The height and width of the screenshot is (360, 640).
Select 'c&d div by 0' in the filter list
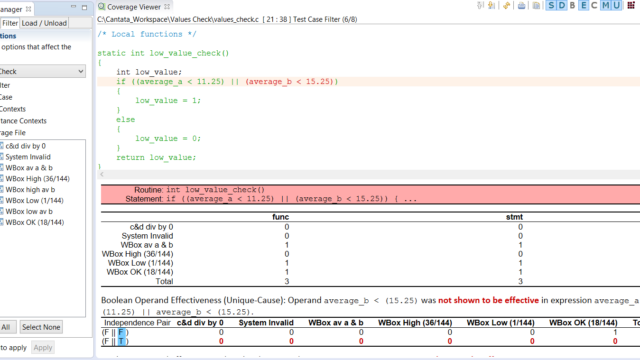click(25, 146)
